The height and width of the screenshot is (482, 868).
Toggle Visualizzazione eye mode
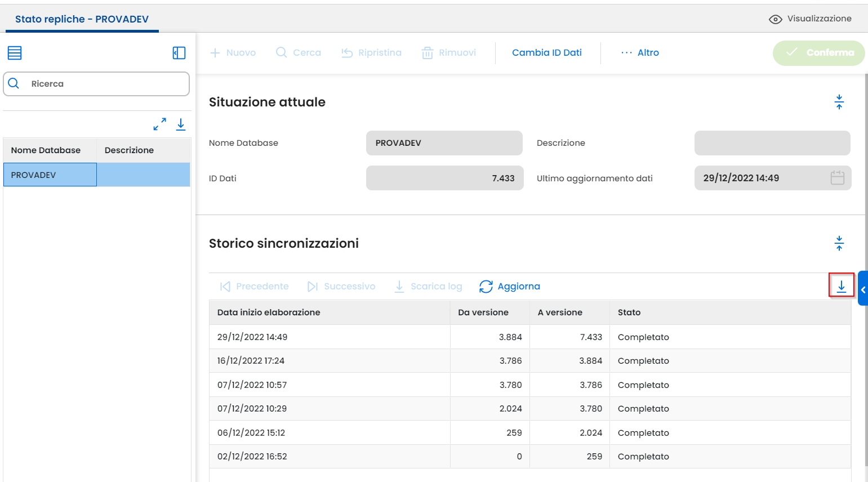(x=810, y=19)
